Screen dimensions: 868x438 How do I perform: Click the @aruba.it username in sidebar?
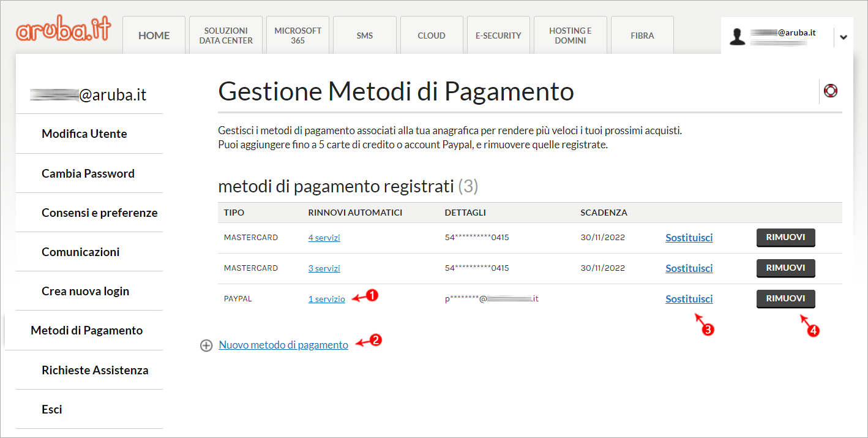89,95
